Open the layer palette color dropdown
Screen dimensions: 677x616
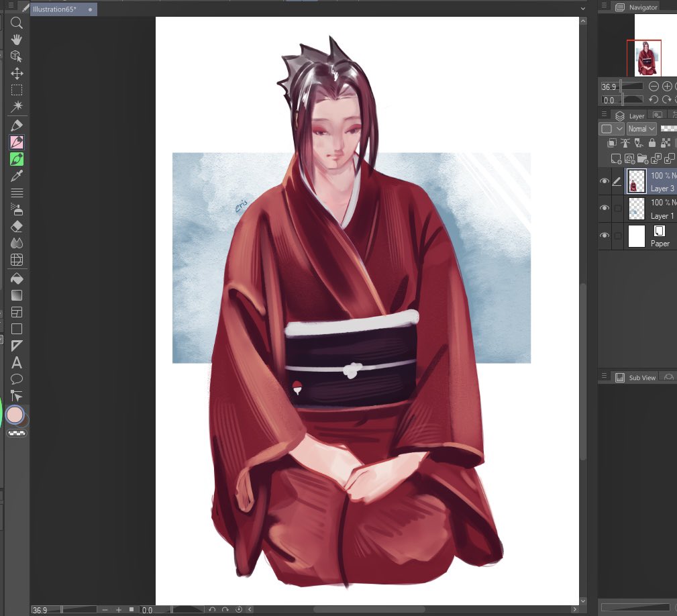[612, 129]
